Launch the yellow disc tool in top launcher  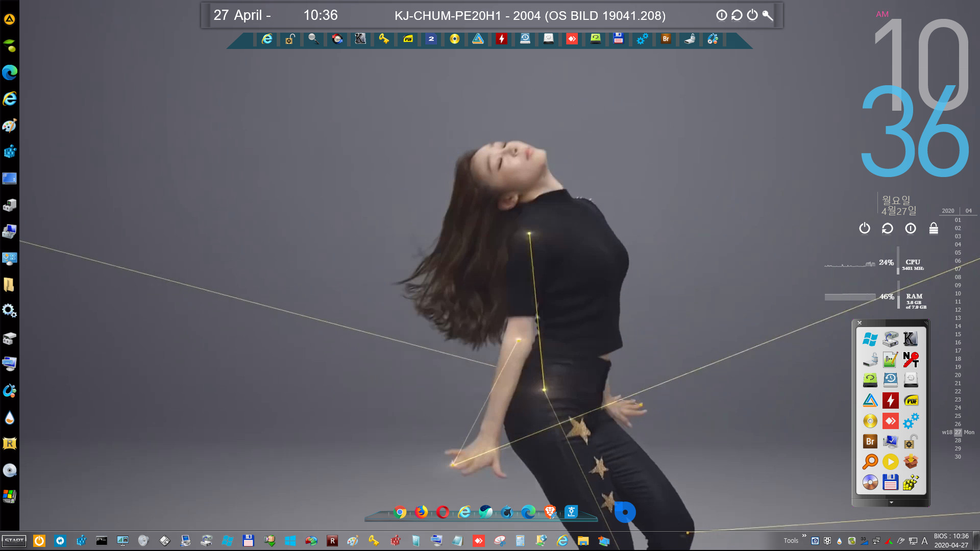[454, 39]
